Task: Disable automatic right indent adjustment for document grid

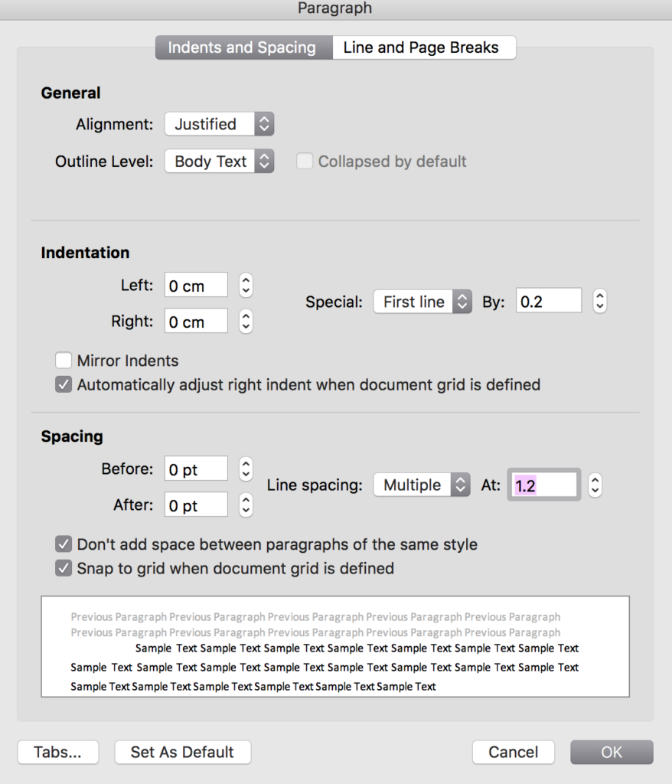Action: click(x=63, y=384)
